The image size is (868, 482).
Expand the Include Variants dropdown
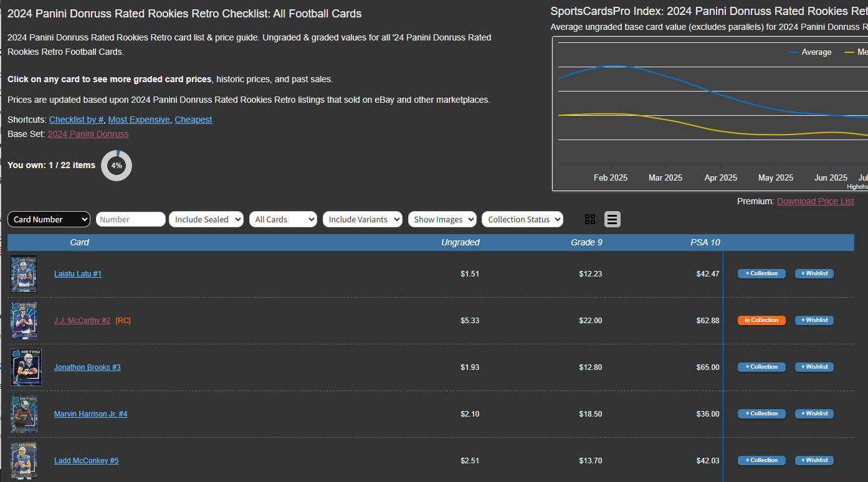(363, 219)
